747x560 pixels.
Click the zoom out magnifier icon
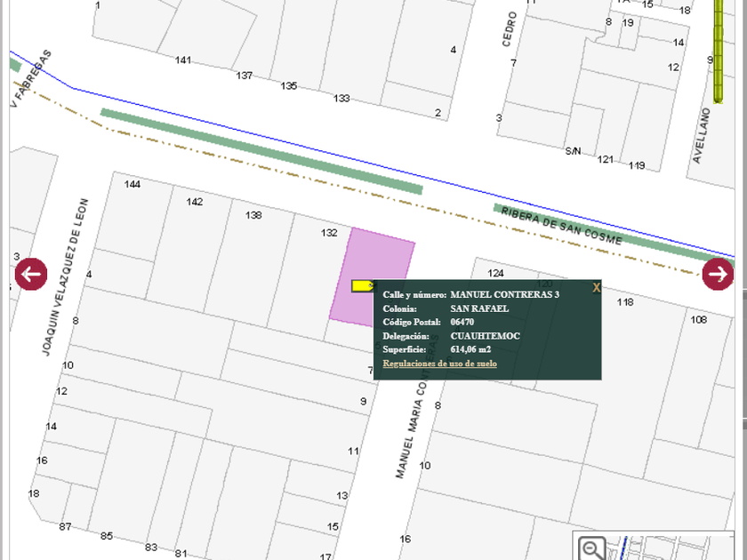[590, 548]
